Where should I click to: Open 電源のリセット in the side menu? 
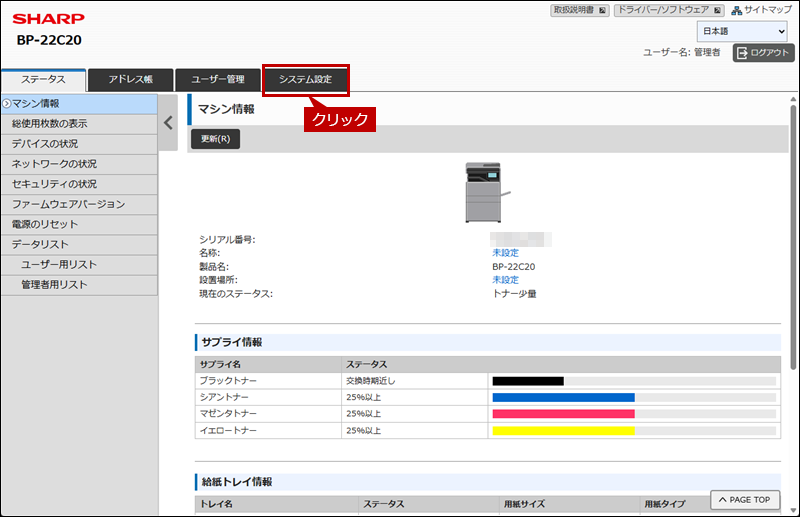79,225
